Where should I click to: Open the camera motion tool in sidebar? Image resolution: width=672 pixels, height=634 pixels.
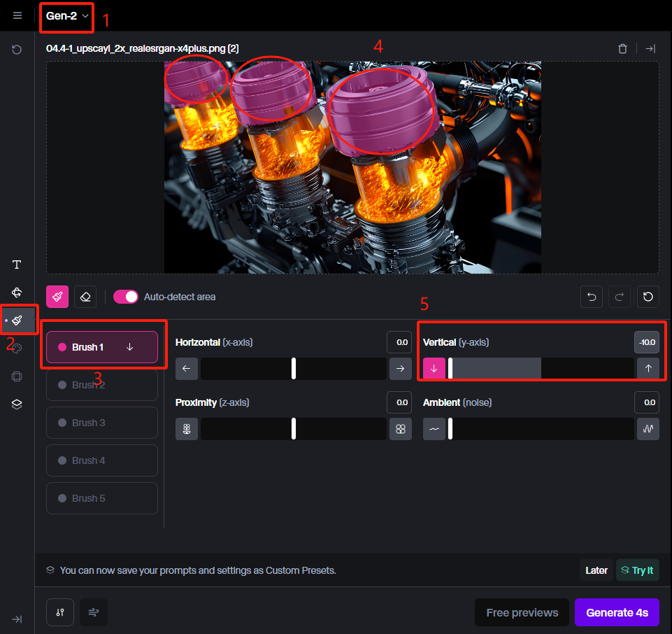17,292
